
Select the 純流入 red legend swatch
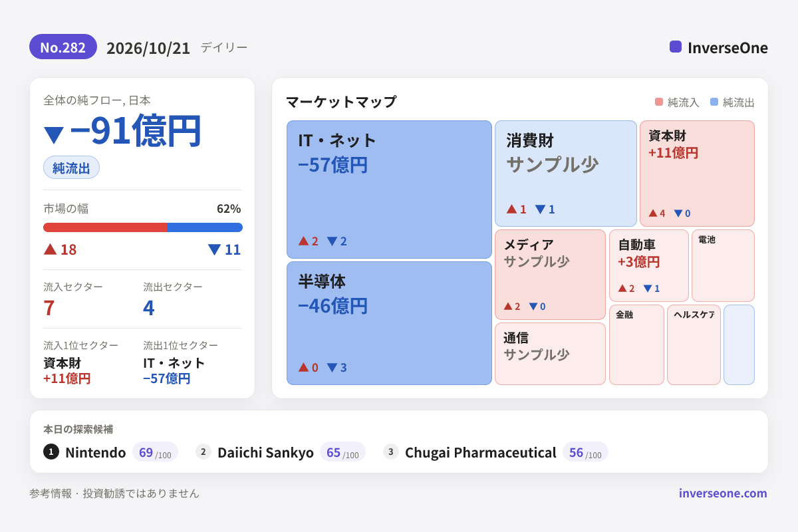tap(659, 102)
